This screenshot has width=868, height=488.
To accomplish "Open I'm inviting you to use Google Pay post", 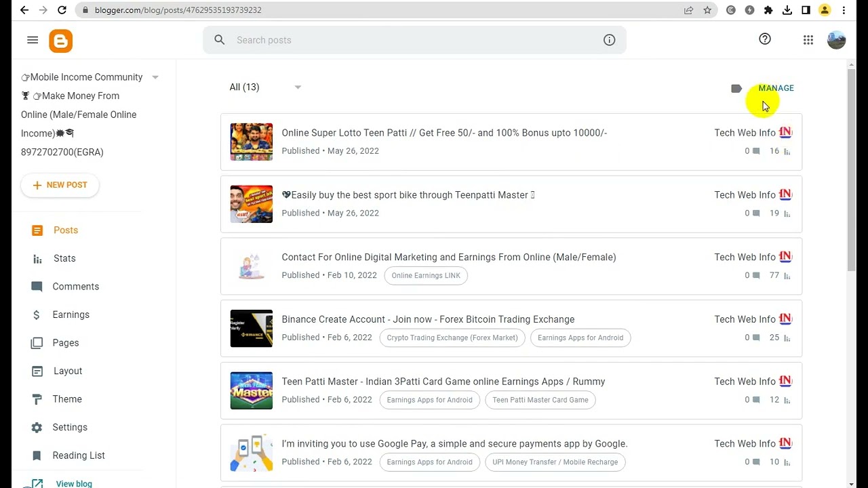I will click(x=454, y=444).
